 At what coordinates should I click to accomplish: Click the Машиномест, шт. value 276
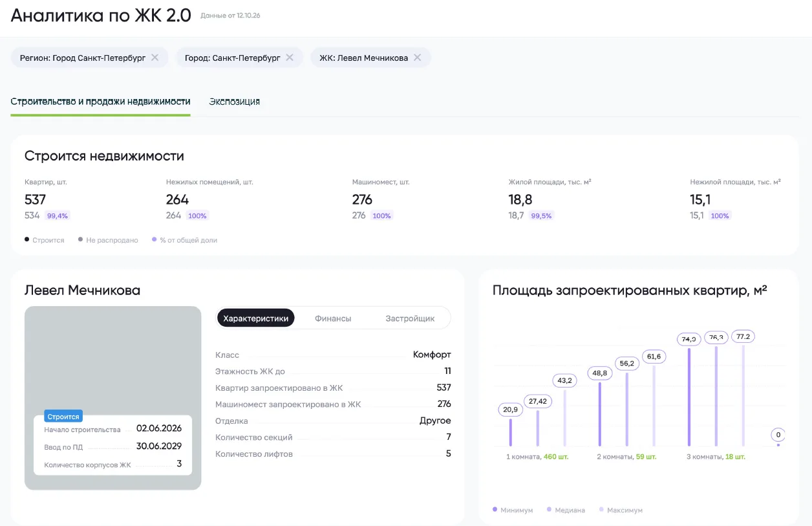363,200
